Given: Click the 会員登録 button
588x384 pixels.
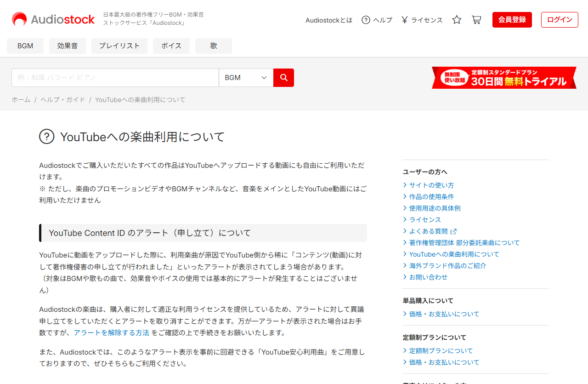Looking at the screenshot, I should [x=512, y=20].
